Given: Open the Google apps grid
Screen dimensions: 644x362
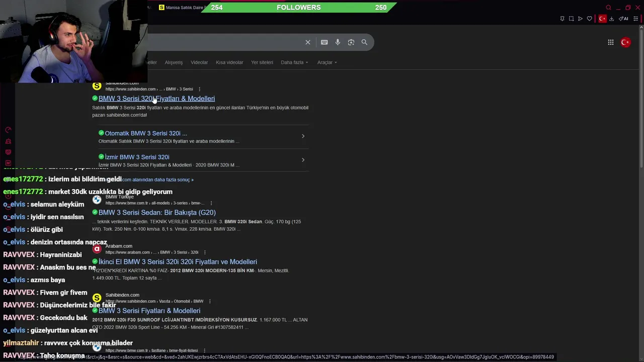Looking at the screenshot, I should coord(611,42).
